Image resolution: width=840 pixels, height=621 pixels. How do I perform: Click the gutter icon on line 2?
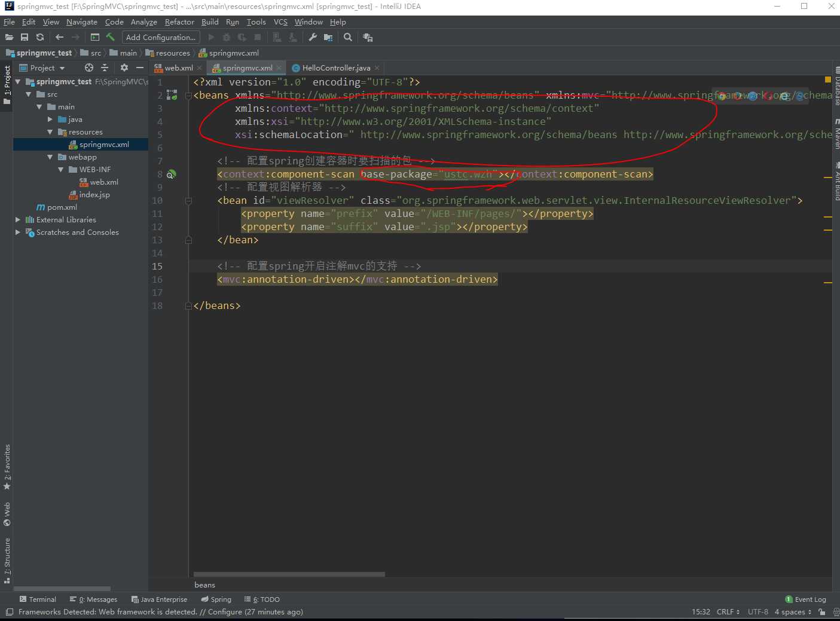click(172, 95)
